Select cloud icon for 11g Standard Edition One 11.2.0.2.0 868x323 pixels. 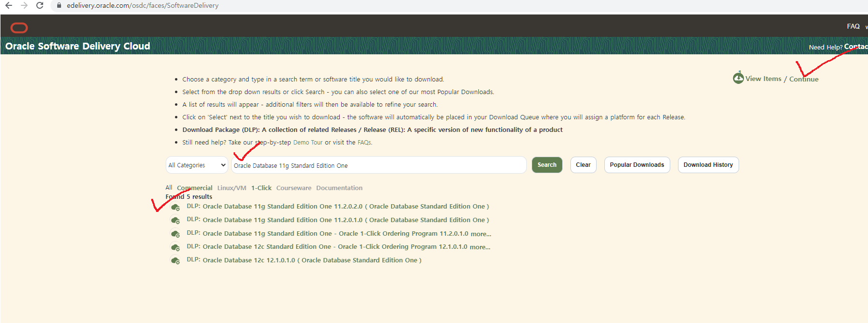click(x=175, y=207)
